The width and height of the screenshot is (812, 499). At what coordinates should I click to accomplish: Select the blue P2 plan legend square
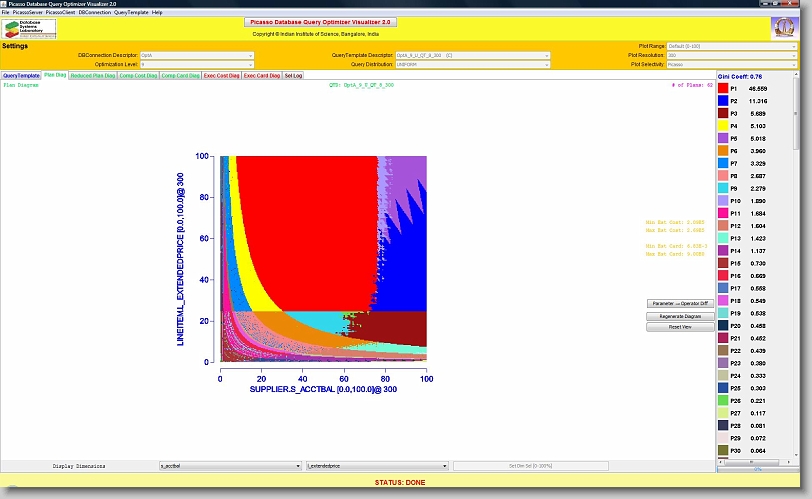(723, 101)
